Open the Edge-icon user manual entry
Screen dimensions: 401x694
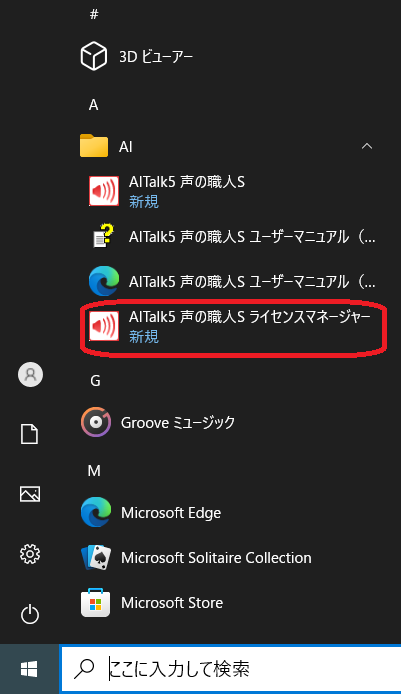coord(104,281)
